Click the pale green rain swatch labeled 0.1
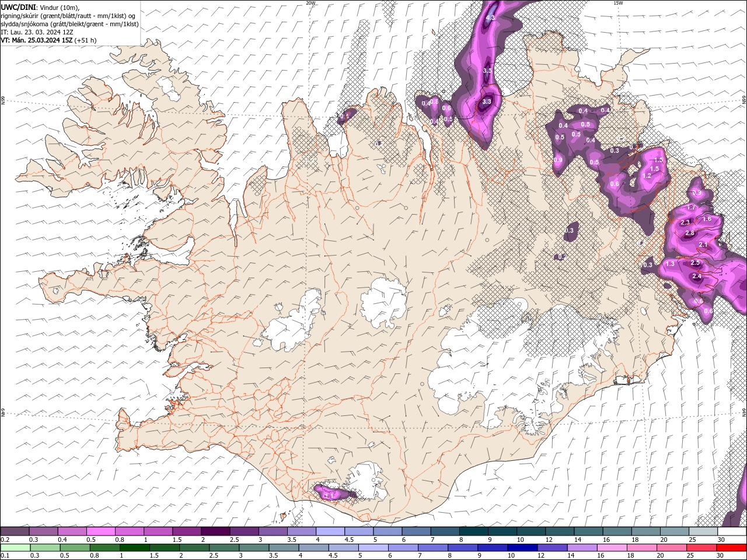747x560 pixels. (15, 548)
